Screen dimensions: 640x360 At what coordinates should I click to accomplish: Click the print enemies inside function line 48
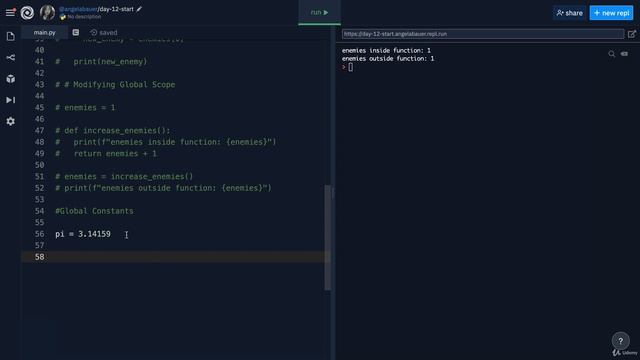click(x=166, y=142)
